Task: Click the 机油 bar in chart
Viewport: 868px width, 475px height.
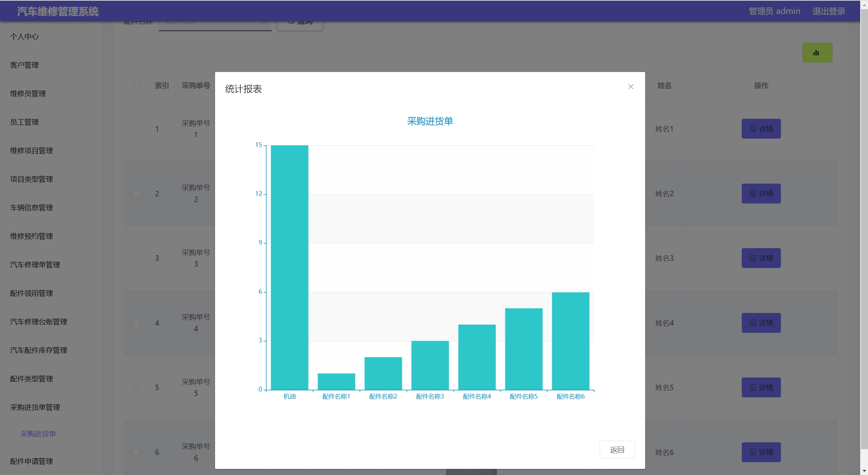Action: [x=289, y=267]
